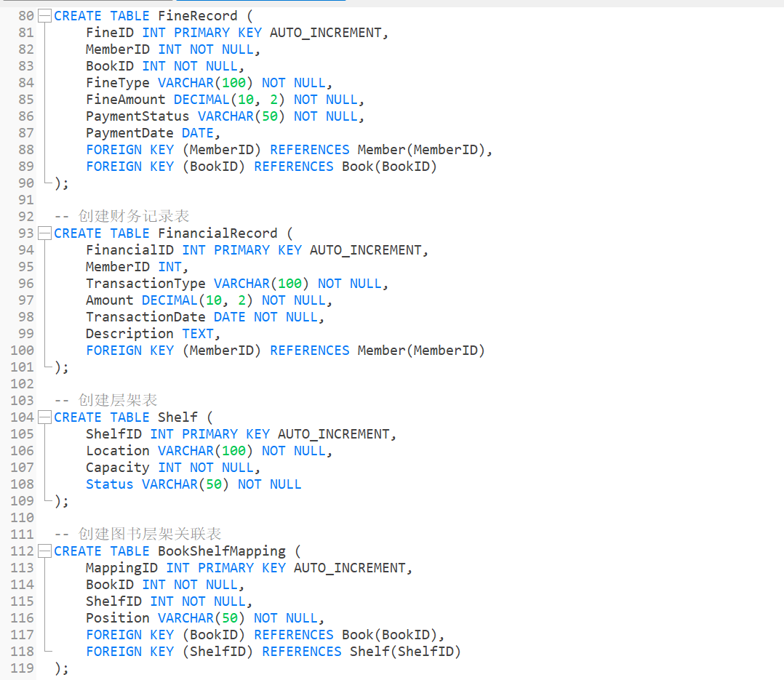Click the ShelfID column in Shelf table

coord(113,434)
